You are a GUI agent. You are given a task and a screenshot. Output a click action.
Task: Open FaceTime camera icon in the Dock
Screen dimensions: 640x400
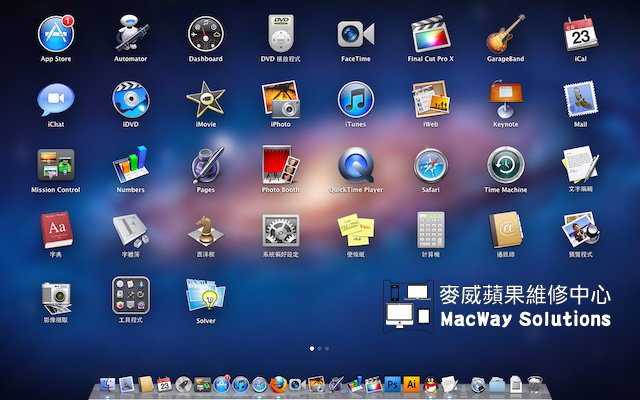pos(297,384)
